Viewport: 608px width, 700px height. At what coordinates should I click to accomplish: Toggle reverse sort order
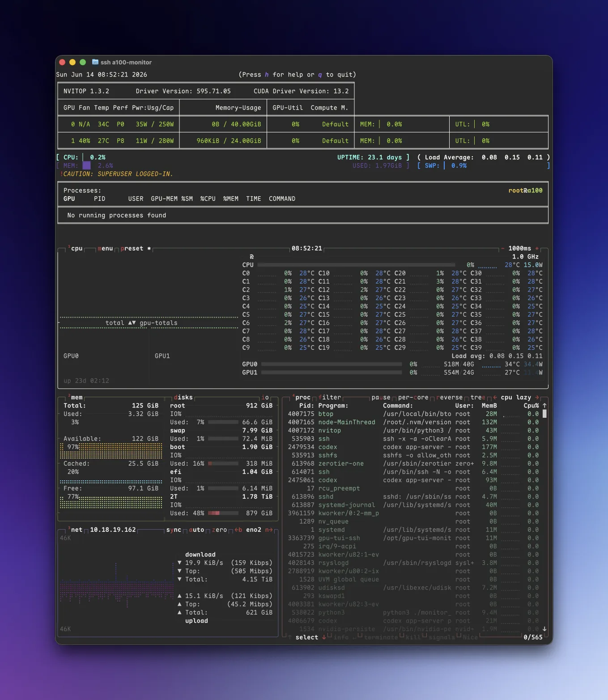coord(449,397)
